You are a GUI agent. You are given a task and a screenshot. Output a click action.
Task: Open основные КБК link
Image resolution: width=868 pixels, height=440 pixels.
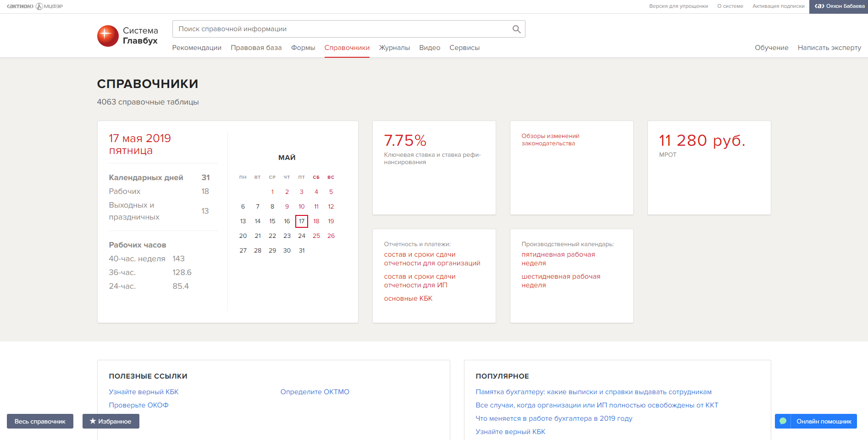pos(408,298)
